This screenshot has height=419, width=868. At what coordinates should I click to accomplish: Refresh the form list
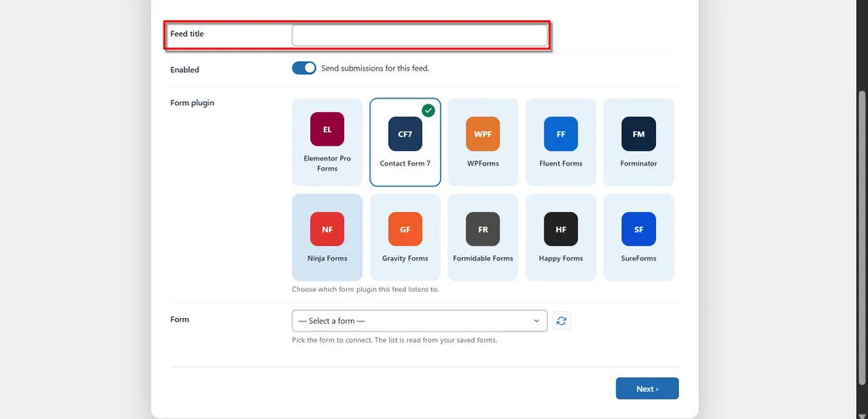562,321
